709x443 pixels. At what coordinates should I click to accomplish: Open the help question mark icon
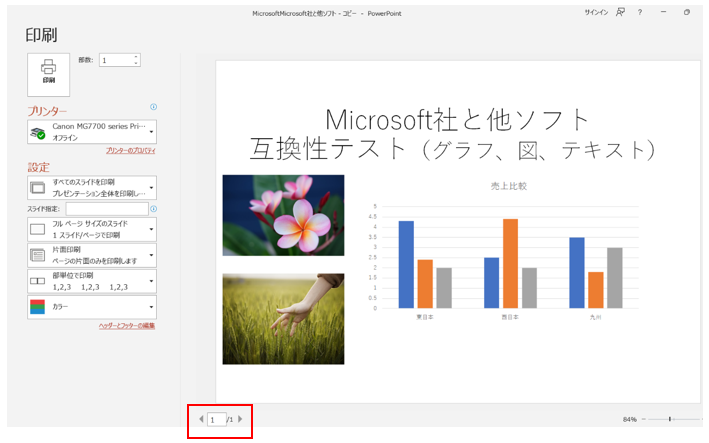click(x=640, y=12)
